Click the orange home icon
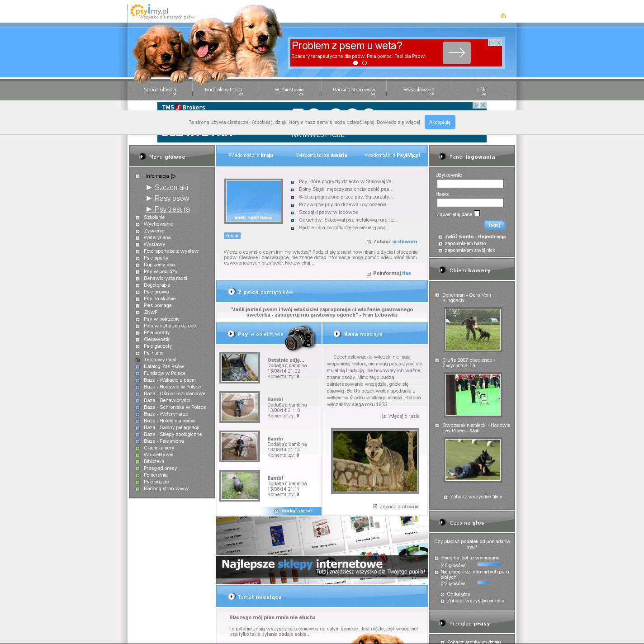This screenshot has width=644, height=644. click(503, 16)
